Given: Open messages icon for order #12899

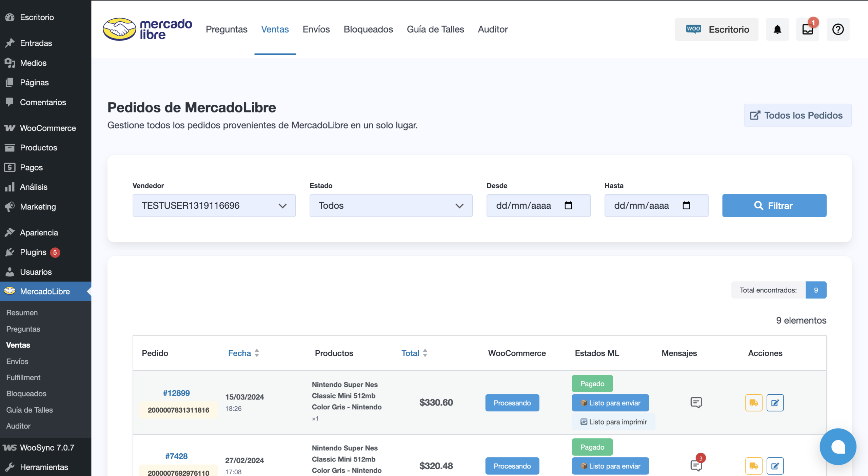Looking at the screenshot, I should 696,402.
